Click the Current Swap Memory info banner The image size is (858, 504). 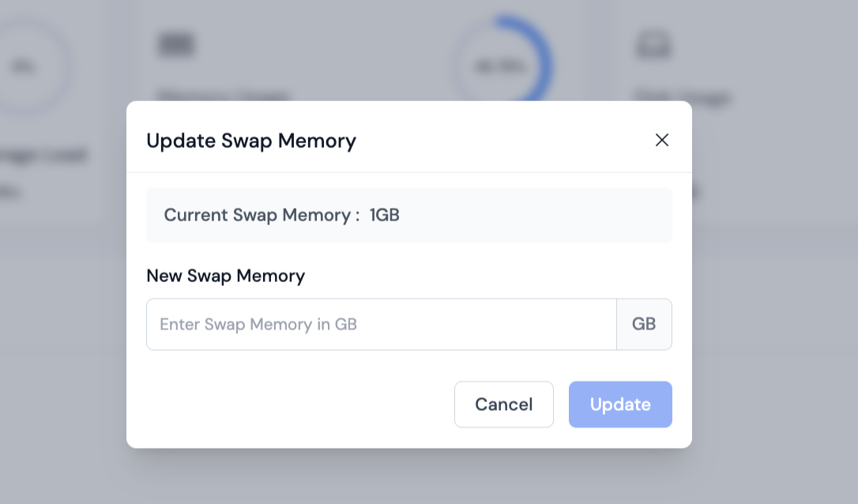point(408,215)
